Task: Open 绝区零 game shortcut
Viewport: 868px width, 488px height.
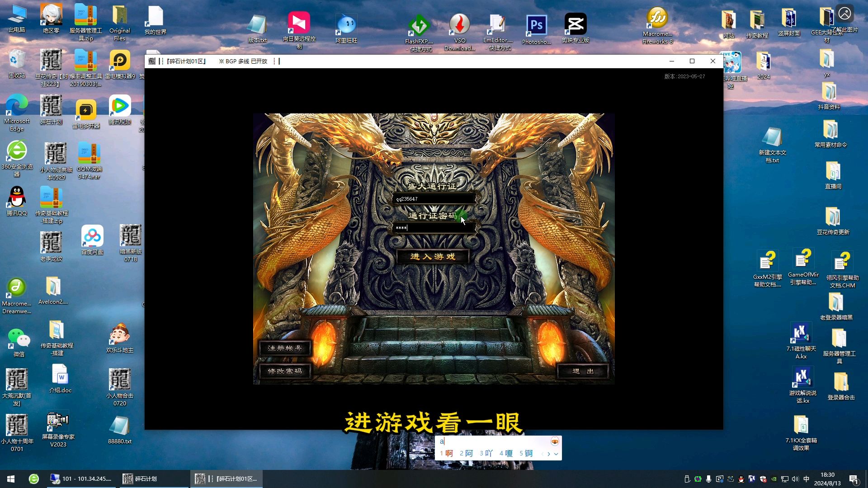Action: [51, 19]
